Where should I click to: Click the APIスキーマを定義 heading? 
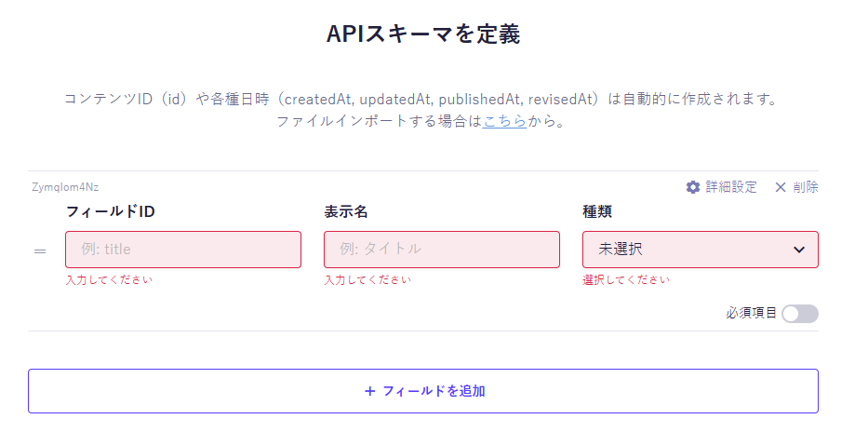[x=423, y=34]
